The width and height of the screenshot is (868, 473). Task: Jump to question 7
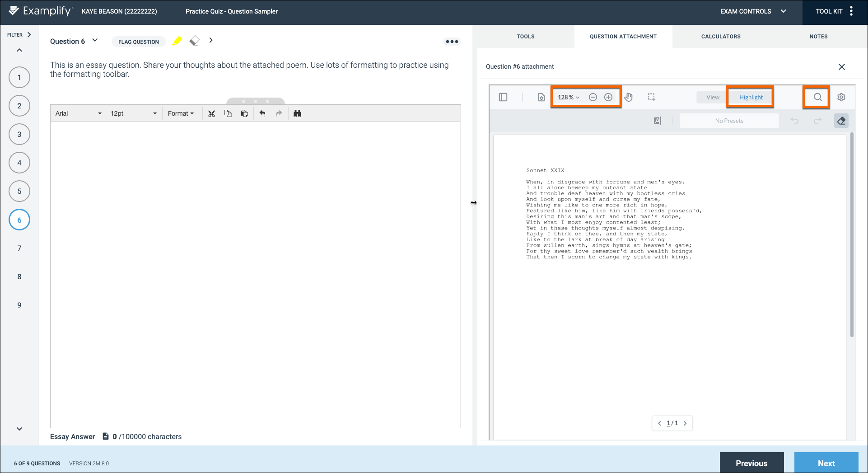pos(19,248)
